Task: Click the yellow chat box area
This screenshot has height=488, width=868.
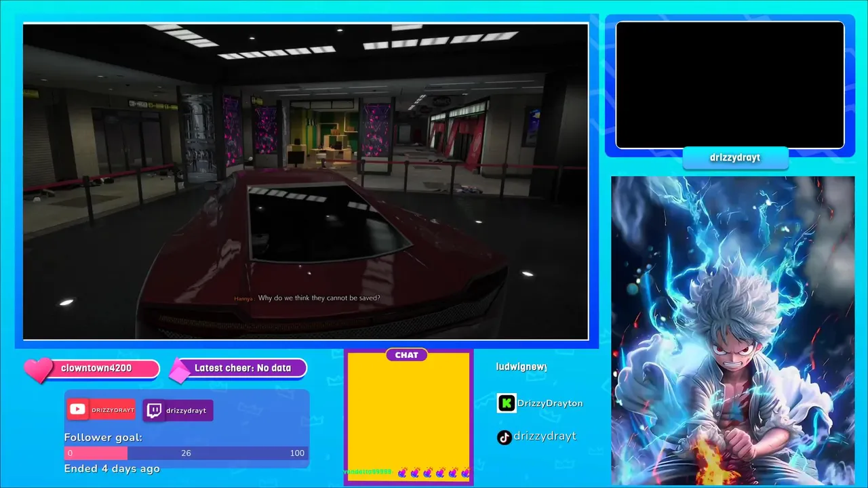Action: coord(408,416)
